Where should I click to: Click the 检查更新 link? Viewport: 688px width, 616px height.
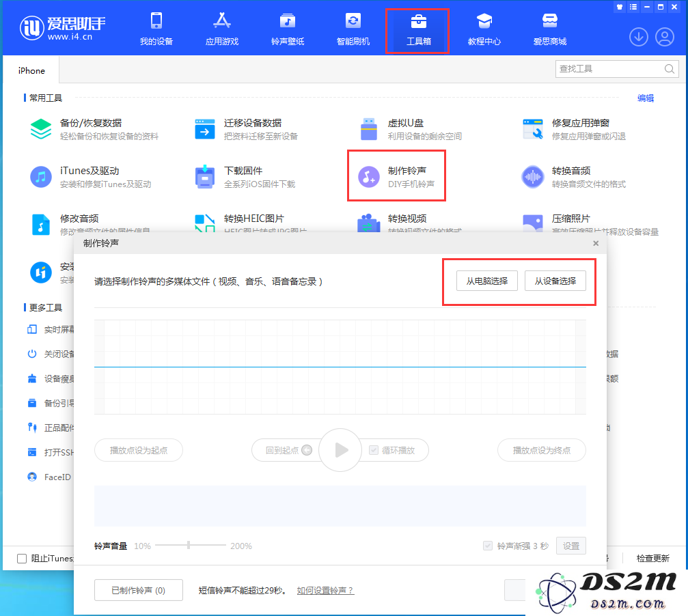click(652, 558)
